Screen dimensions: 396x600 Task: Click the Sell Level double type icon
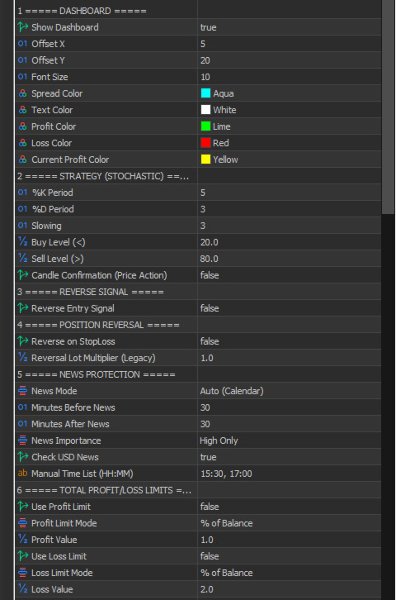[23, 258]
